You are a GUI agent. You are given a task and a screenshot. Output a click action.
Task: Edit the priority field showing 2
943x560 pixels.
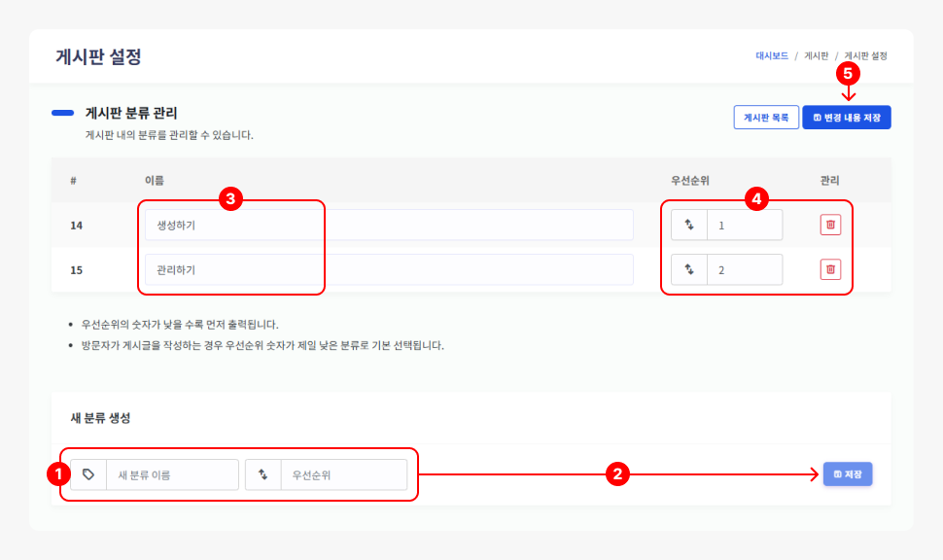pos(744,269)
